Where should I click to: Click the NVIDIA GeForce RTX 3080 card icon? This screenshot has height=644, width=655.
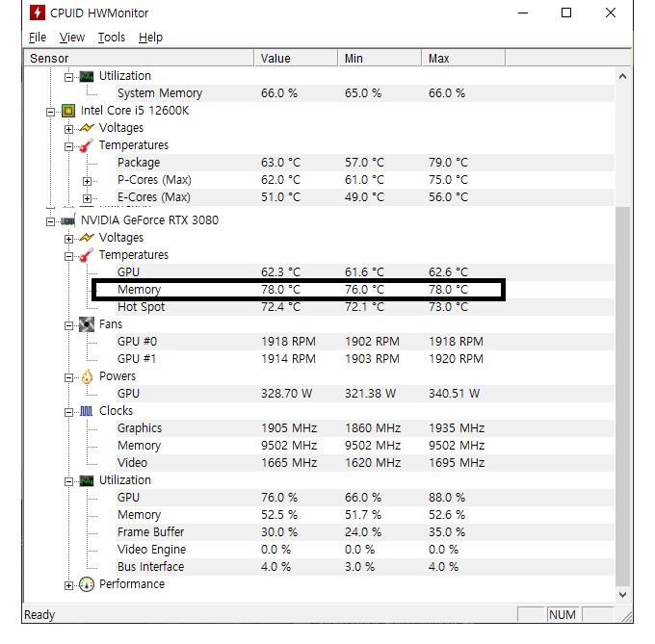click(67, 220)
